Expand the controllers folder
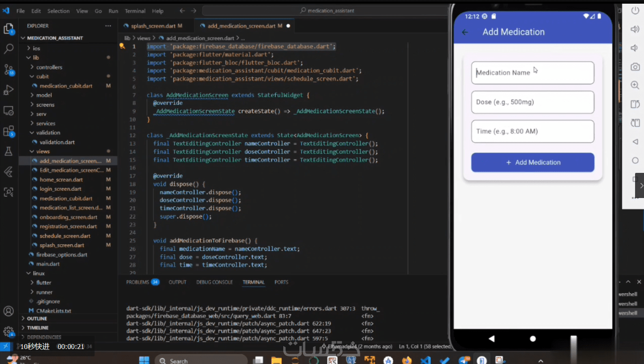This screenshot has width=644, height=364. coord(49,67)
